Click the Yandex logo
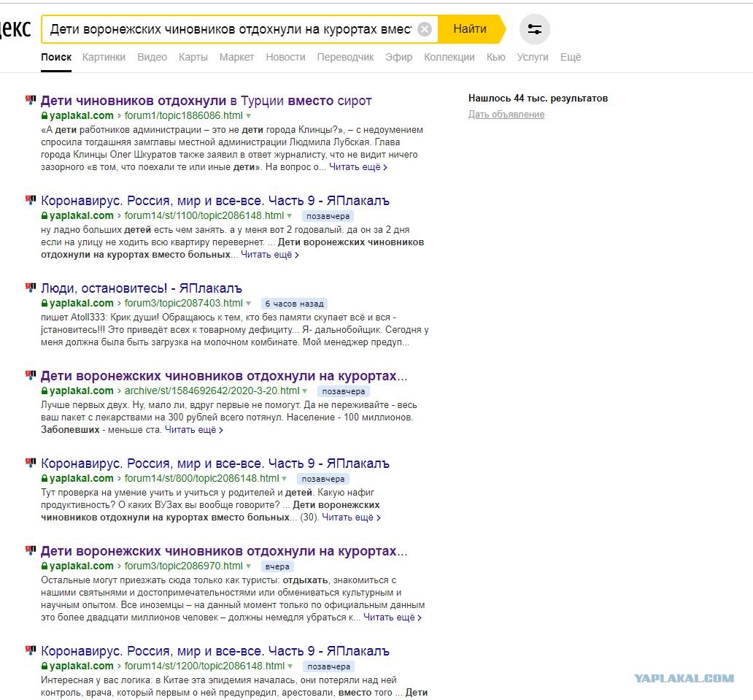The width and height of the screenshot is (753, 700). pyautogui.click(x=15, y=28)
